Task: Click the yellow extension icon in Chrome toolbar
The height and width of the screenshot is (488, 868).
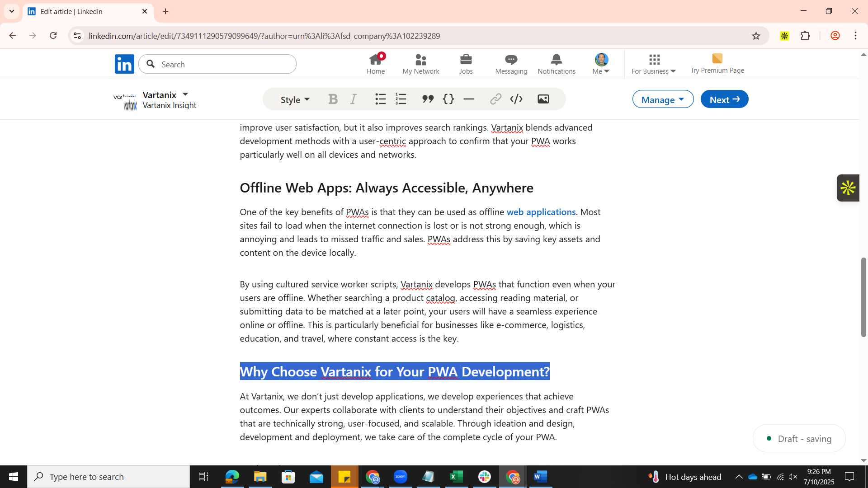Action: (x=784, y=36)
